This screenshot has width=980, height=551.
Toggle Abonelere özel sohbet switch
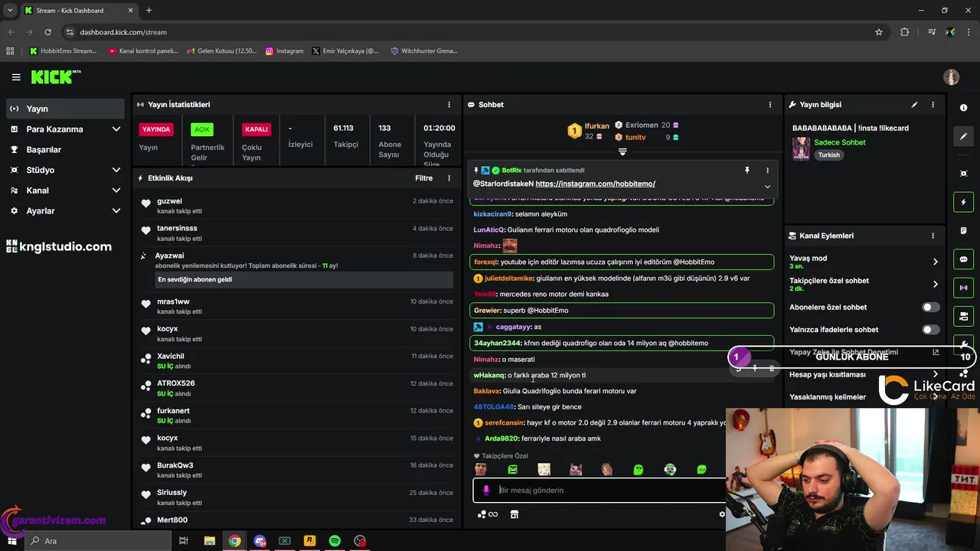coord(930,307)
